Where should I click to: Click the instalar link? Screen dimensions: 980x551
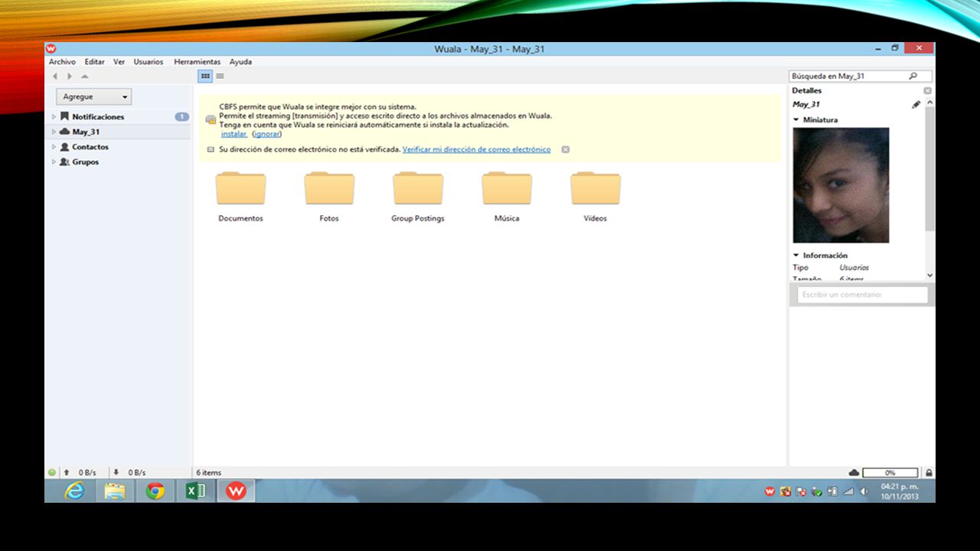pyautogui.click(x=234, y=134)
